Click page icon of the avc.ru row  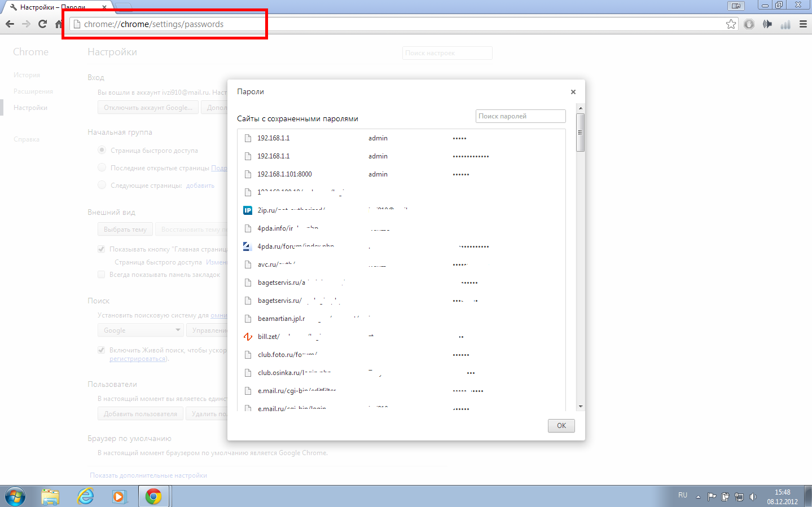pyautogui.click(x=247, y=264)
